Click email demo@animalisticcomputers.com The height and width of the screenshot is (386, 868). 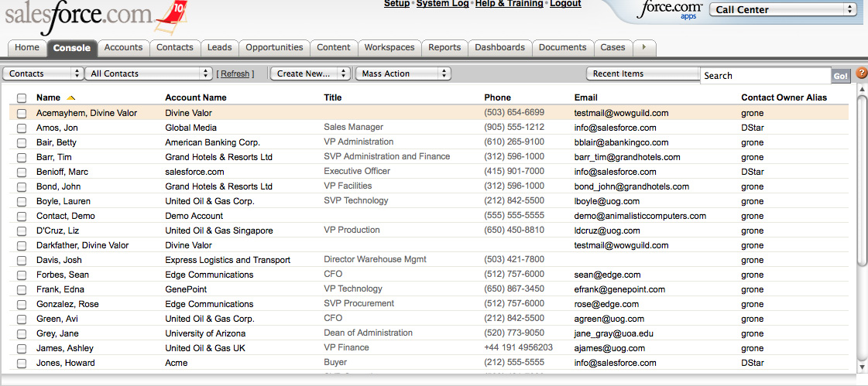(640, 217)
